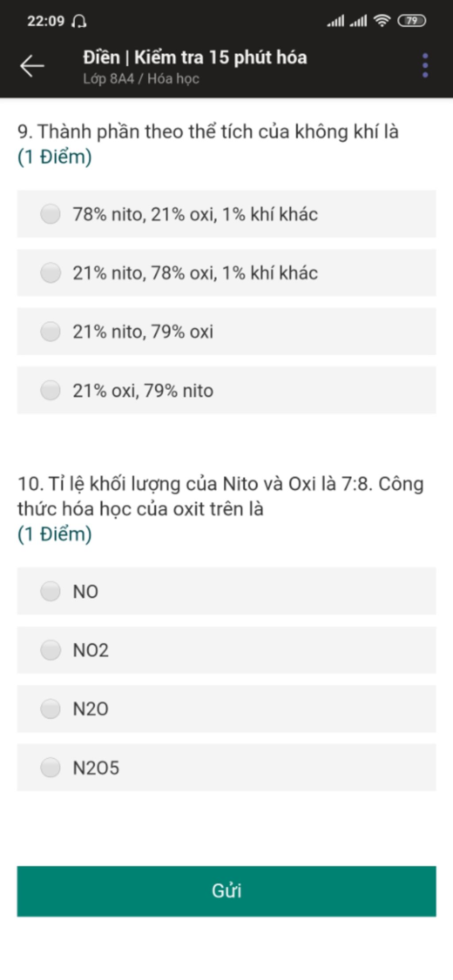Viewport: 453px width, 980px height.
Task: Tap the 22:09 clock in status bar
Action: tap(46, 21)
